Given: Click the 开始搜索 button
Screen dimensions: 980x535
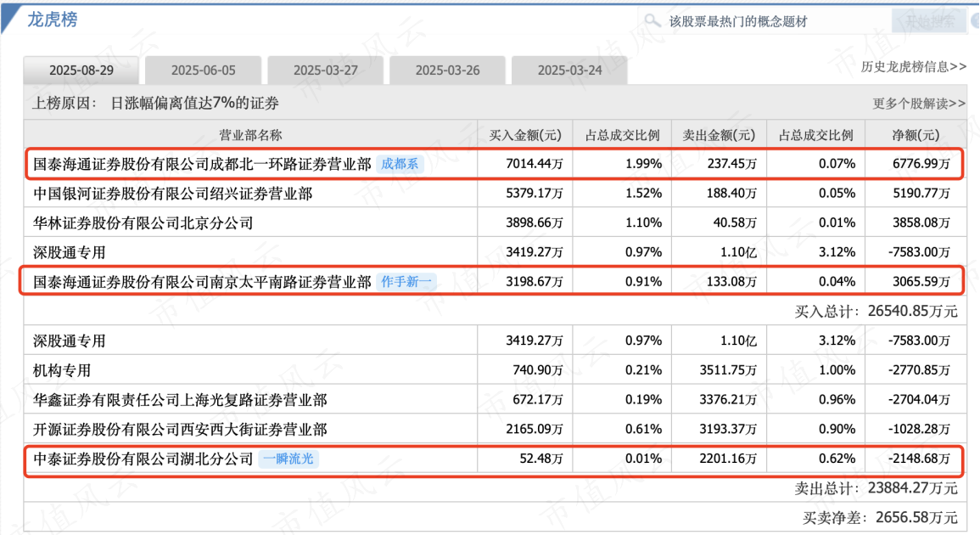Looking at the screenshot, I should pos(929,21).
